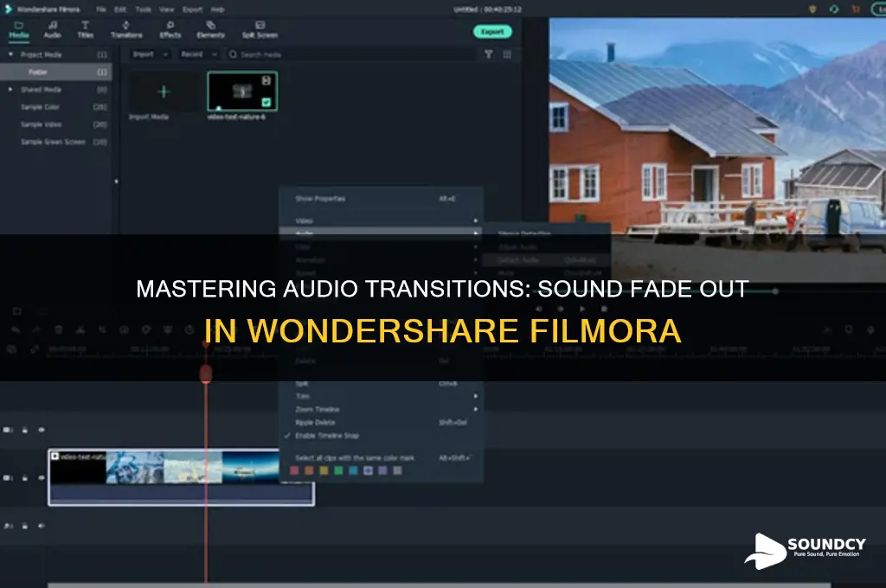Click the audio track music note icon
Viewport: 886px width, 588px height.
(x=8, y=526)
